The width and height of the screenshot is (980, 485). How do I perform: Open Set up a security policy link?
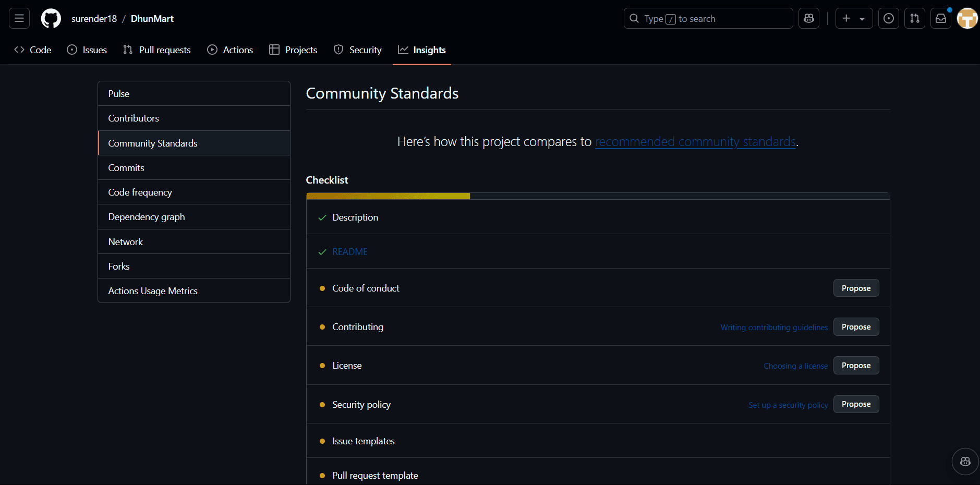[788, 405]
